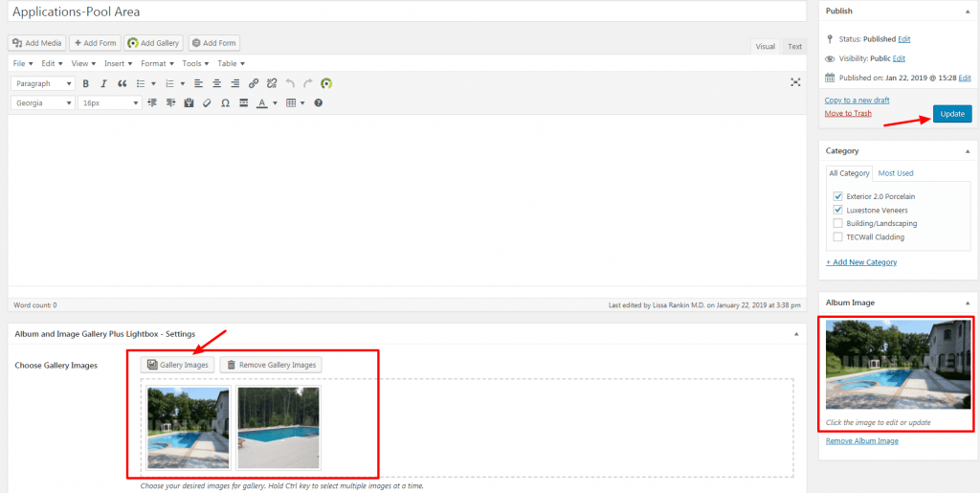This screenshot has width=980, height=493.
Task: Insert a blockquote
Action: click(x=122, y=84)
